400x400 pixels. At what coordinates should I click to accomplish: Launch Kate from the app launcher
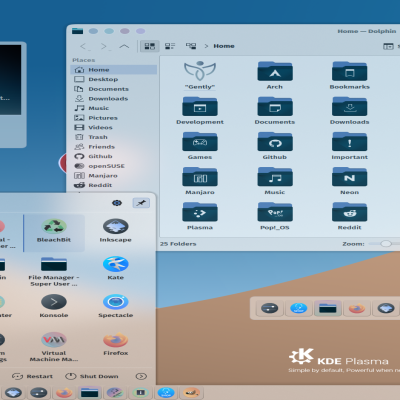coord(116,268)
